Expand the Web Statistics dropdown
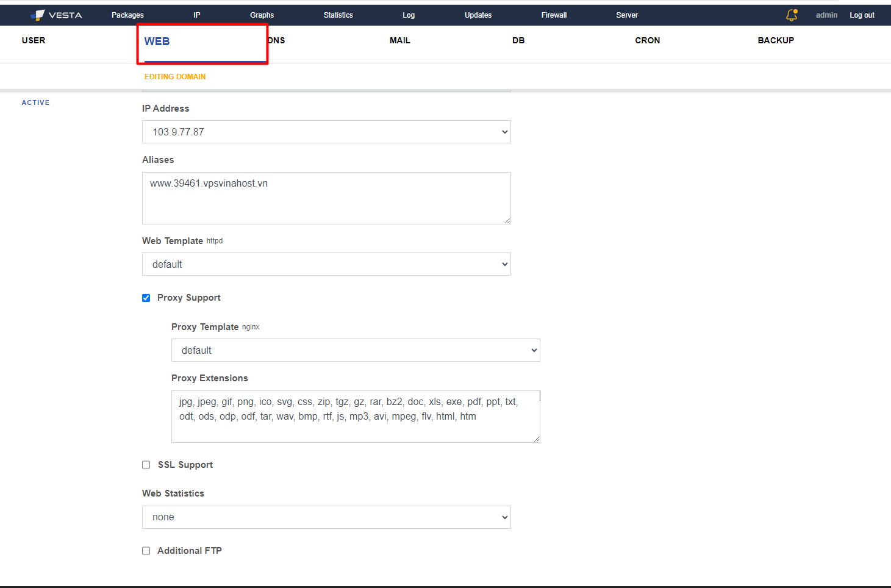 (326, 517)
